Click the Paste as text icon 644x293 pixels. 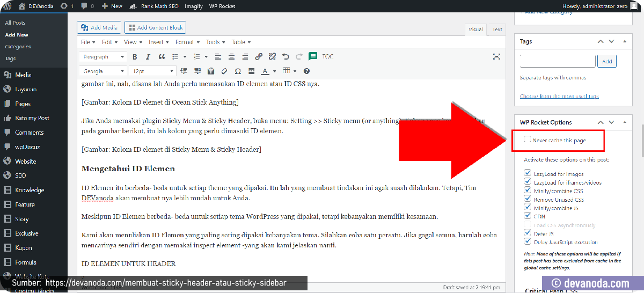[x=211, y=71]
